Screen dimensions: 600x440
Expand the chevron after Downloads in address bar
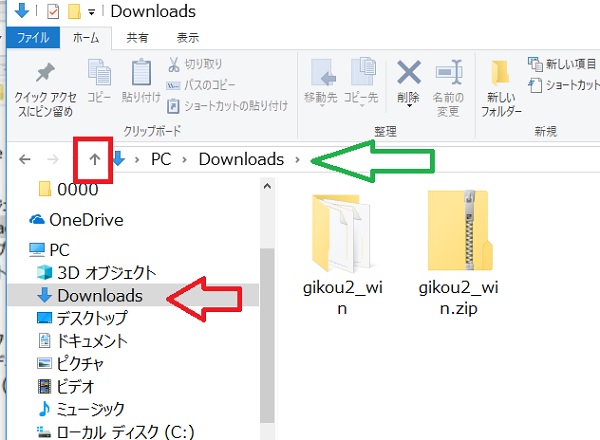pos(297,159)
